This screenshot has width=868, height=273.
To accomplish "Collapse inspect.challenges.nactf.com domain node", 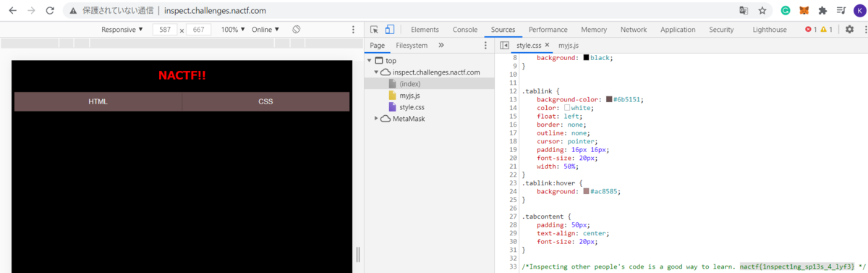I will pyautogui.click(x=377, y=72).
